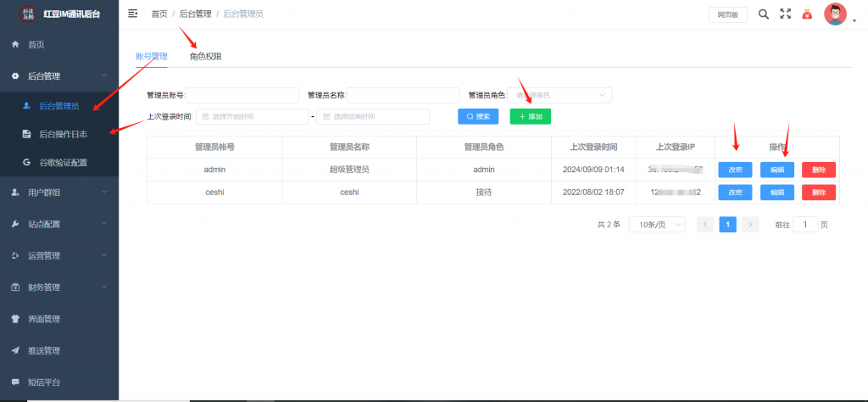Click 编辑 for the admin row
Image resolution: width=868 pixels, height=402 pixels.
click(777, 170)
